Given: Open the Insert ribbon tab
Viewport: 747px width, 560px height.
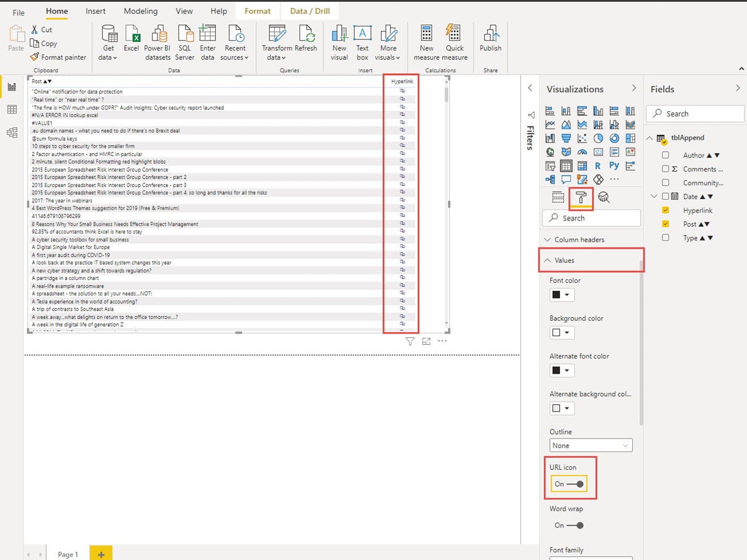Looking at the screenshot, I should click(95, 11).
